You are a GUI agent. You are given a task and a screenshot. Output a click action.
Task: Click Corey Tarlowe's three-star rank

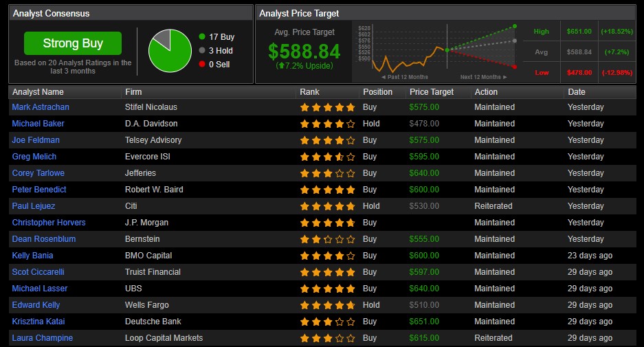click(327, 173)
